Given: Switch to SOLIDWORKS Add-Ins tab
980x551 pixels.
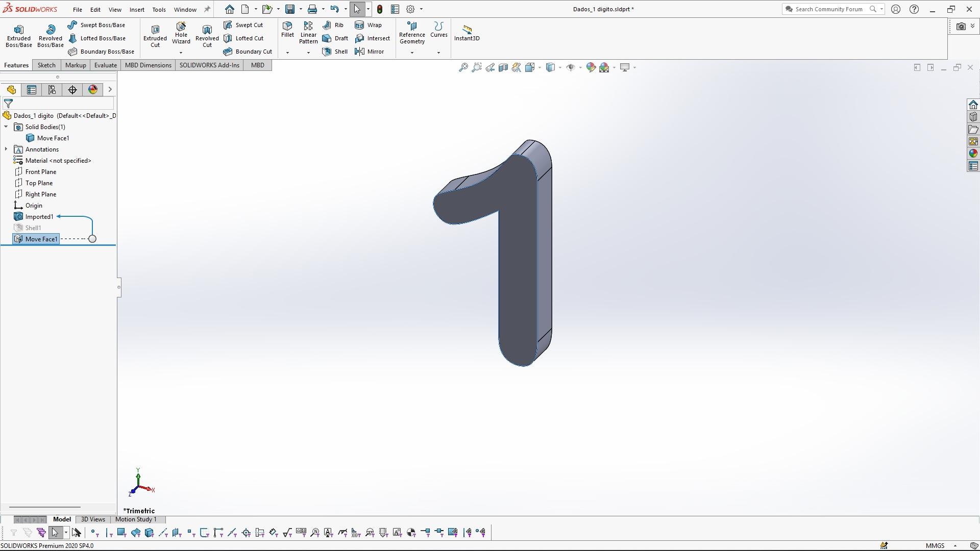Looking at the screenshot, I should 209,65.
